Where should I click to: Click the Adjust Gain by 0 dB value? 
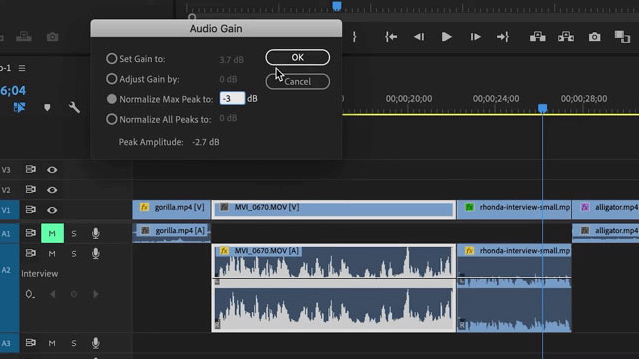coord(228,79)
